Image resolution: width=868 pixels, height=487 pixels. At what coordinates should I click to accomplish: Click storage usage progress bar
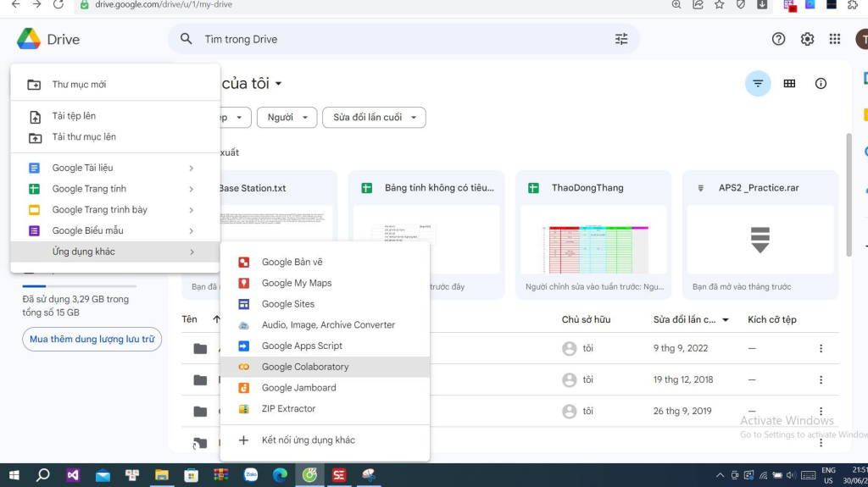(x=79, y=286)
